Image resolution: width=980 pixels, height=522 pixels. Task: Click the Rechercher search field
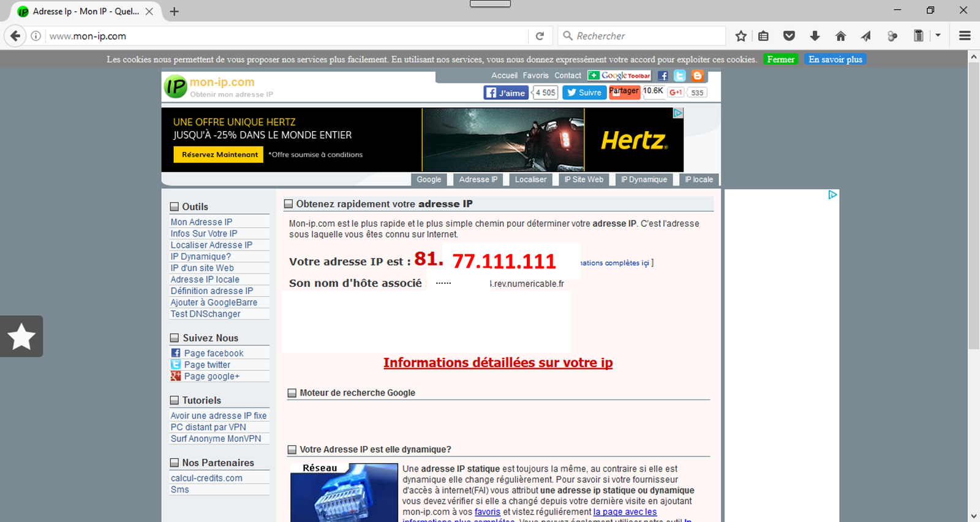coord(641,36)
